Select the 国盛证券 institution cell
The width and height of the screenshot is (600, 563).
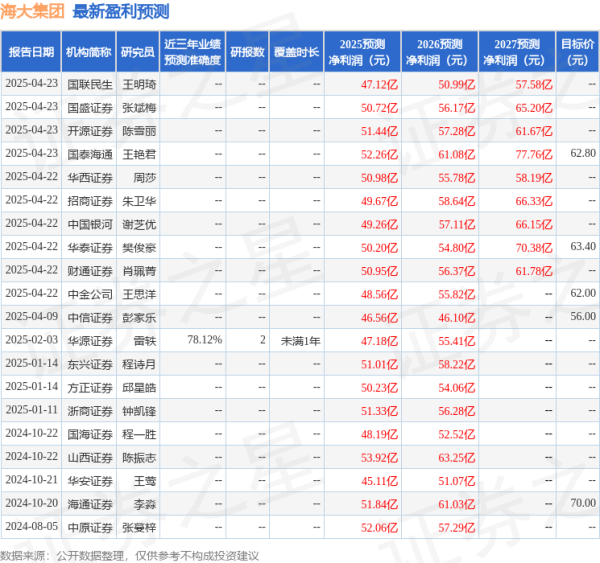pyautogui.click(x=90, y=108)
